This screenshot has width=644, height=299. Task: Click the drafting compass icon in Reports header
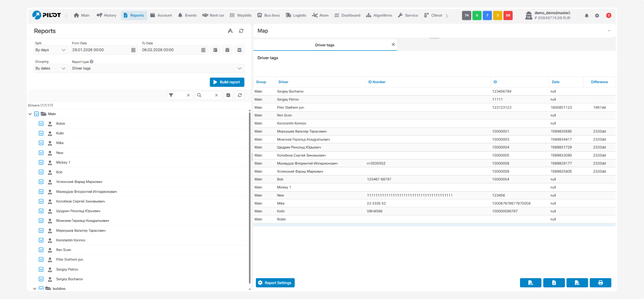(x=230, y=31)
